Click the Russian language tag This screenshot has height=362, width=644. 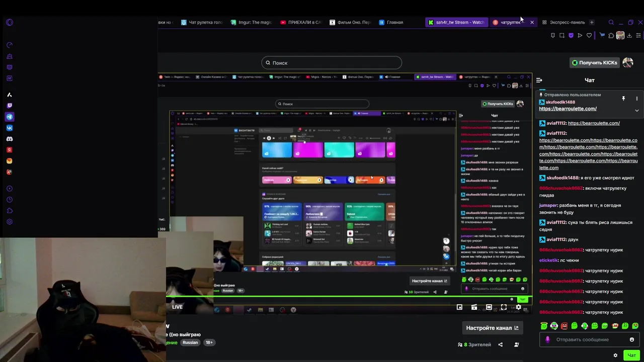tap(190, 342)
